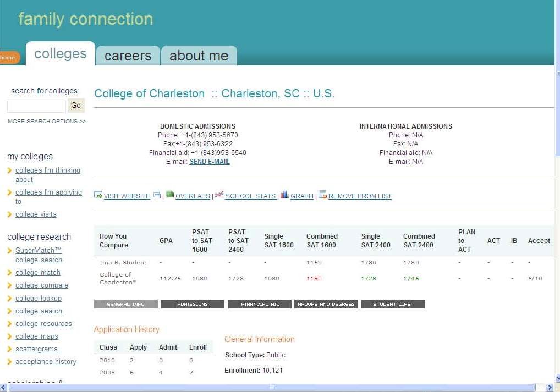Click the Application History heading

pyautogui.click(x=127, y=329)
